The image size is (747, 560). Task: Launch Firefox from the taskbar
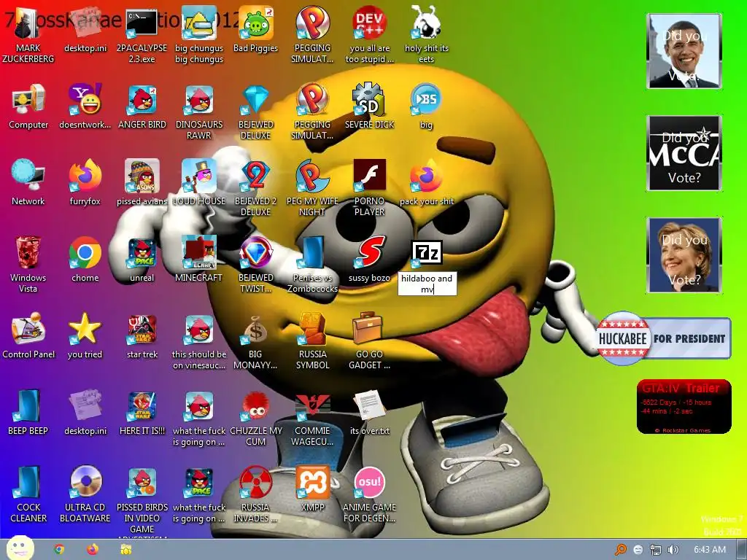click(93, 550)
